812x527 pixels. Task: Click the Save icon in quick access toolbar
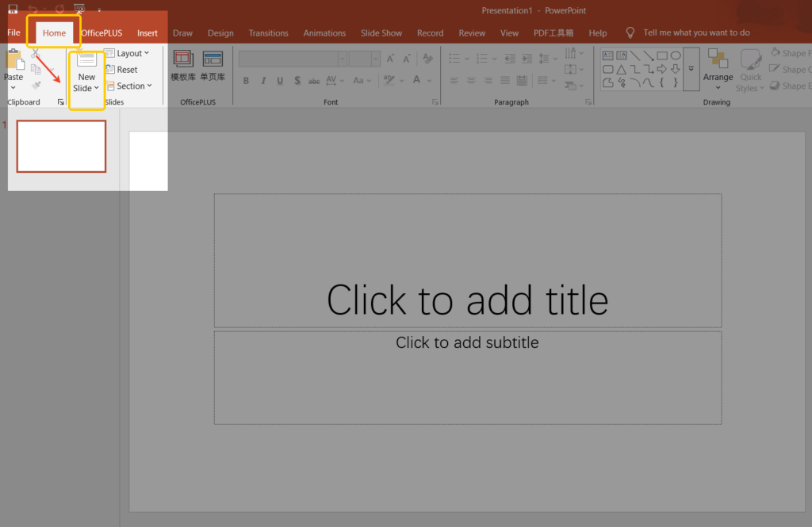click(x=13, y=10)
